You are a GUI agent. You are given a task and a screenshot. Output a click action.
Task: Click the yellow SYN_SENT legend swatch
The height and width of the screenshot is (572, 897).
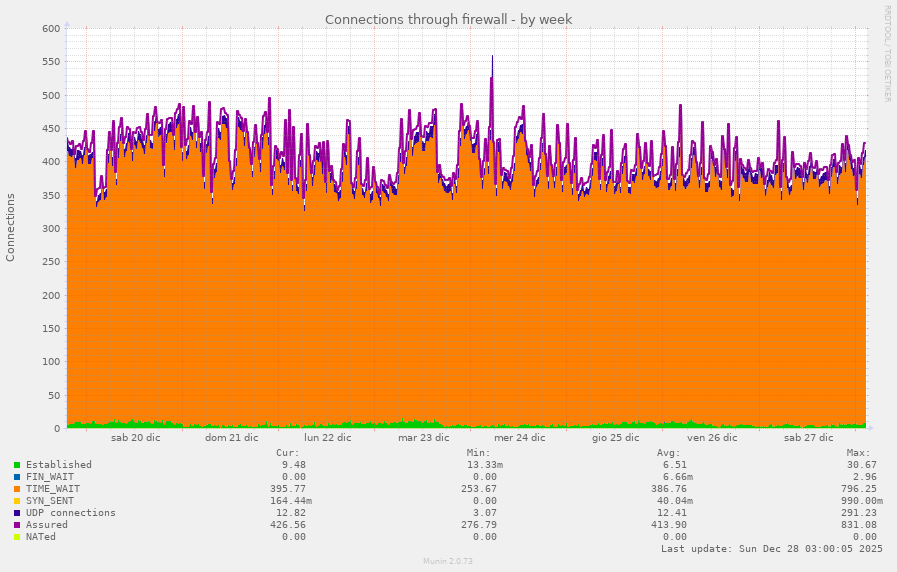coord(17,501)
